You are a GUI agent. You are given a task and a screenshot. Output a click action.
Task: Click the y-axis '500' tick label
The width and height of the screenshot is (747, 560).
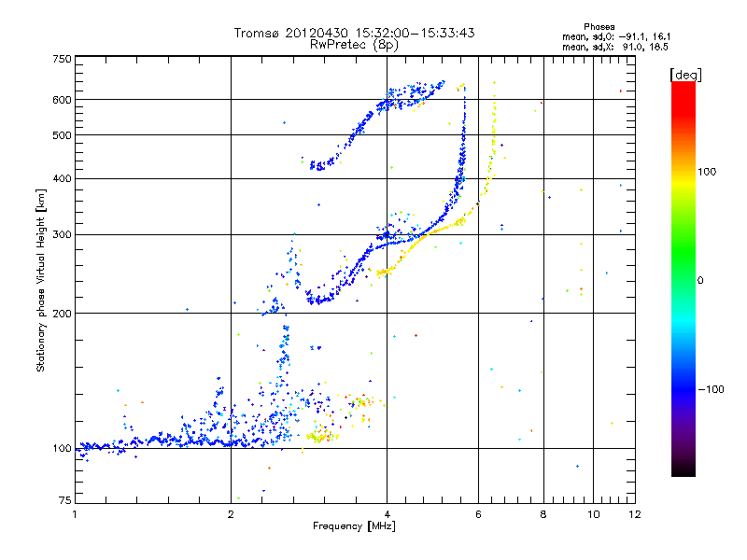point(62,135)
